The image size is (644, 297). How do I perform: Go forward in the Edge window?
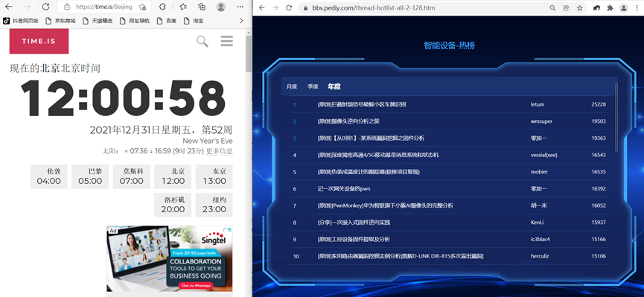click(x=27, y=7)
